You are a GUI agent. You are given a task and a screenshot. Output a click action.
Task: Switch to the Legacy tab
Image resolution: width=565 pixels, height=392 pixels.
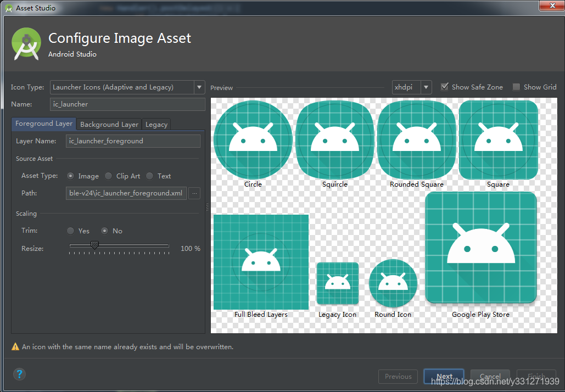click(156, 124)
